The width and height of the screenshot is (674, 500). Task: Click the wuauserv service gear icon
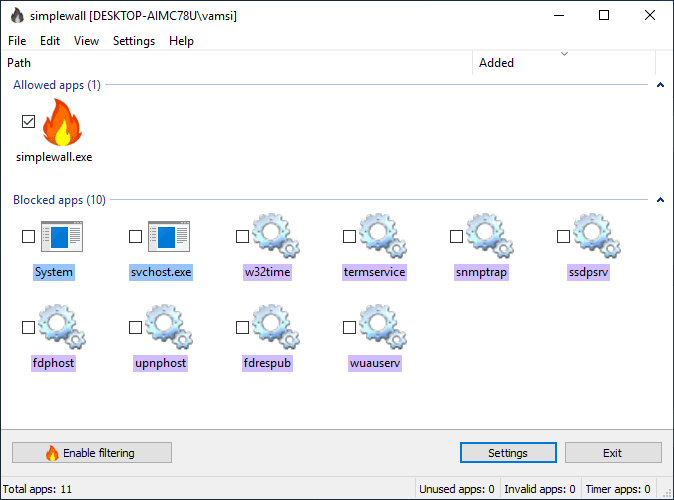(x=383, y=327)
